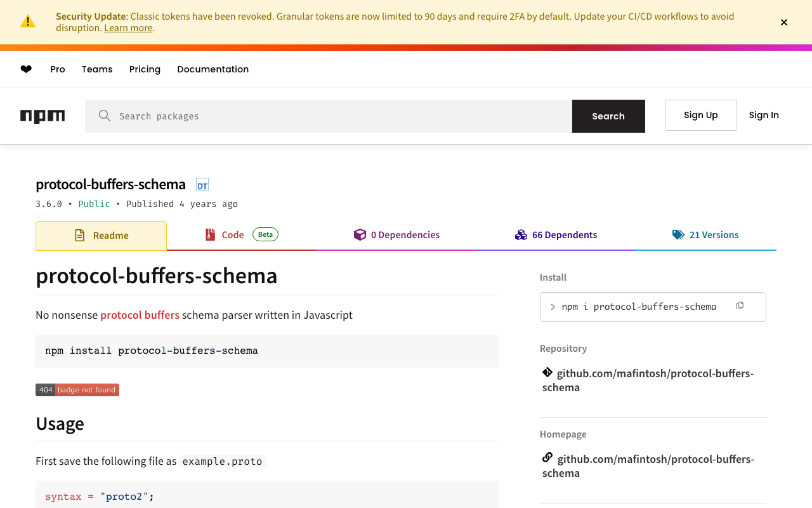
Task: View the 66 Dependents tab
Action: (556, 235)
